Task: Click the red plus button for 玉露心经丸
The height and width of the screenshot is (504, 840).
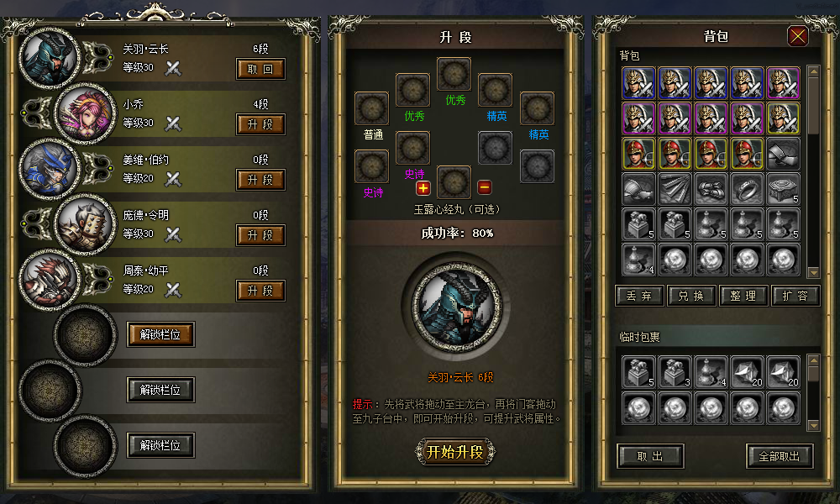Action: (x=423, y=188)
